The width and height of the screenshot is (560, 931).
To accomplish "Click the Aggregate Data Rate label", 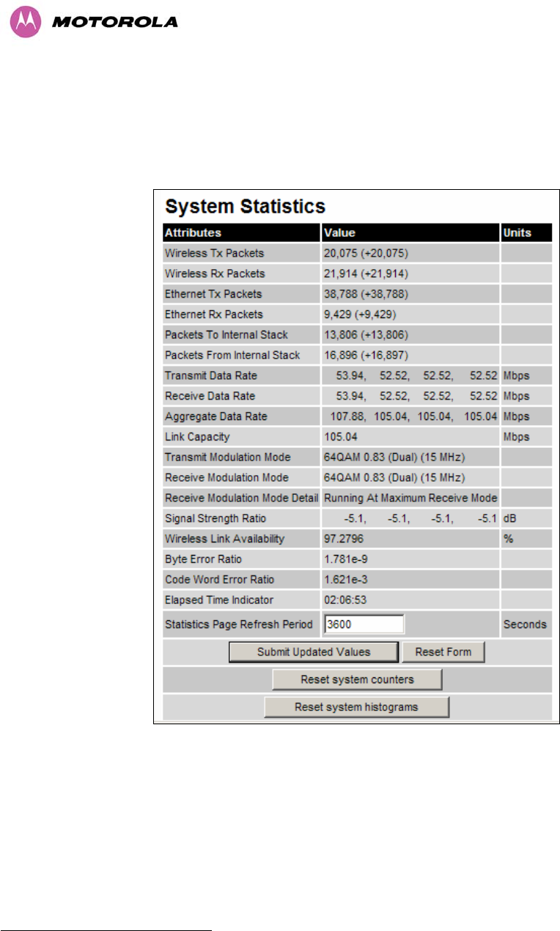I will tap(216, 416).
